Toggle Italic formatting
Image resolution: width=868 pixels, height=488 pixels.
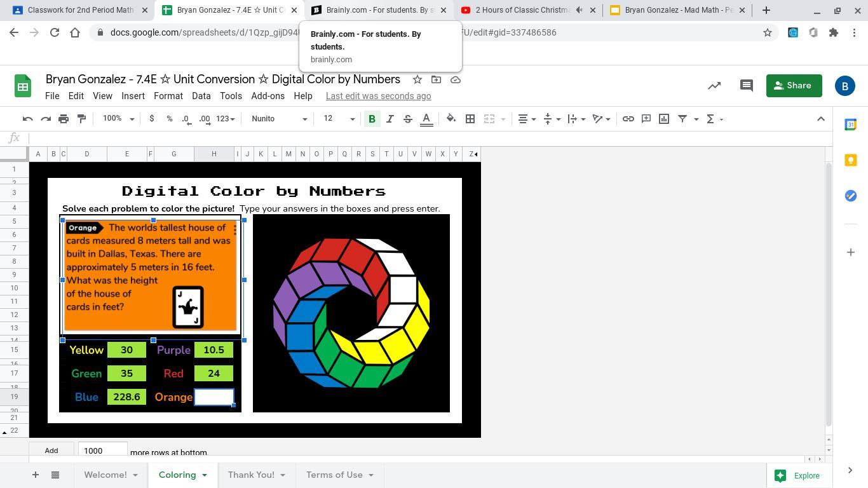(390, 119)
